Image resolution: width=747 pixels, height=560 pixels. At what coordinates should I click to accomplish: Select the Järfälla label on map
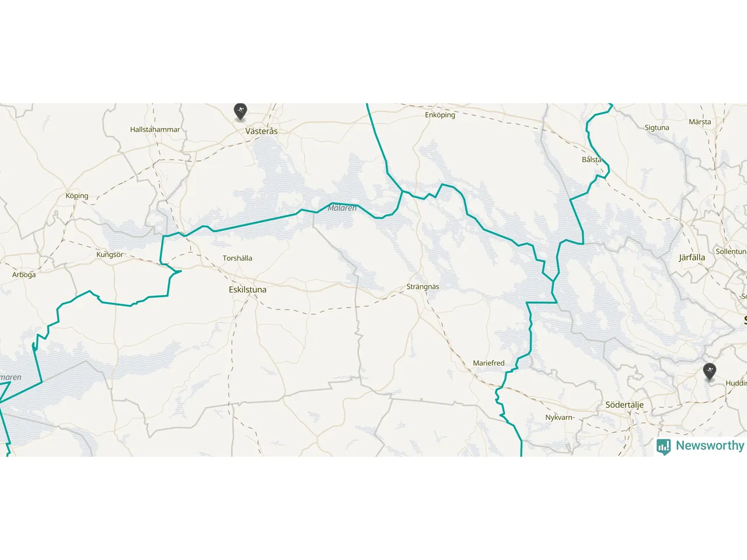point(692,257)
